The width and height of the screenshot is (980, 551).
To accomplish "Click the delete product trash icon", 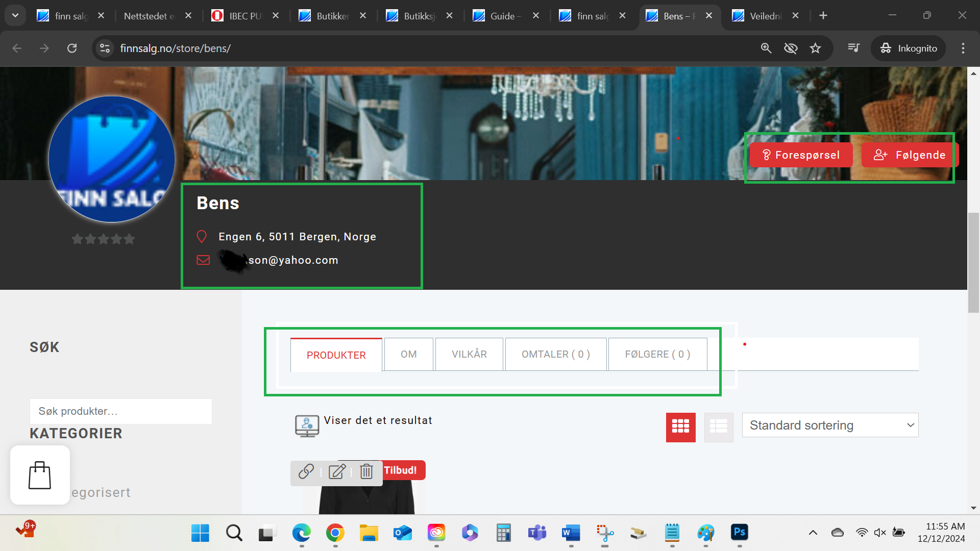I will pos(366,471).
